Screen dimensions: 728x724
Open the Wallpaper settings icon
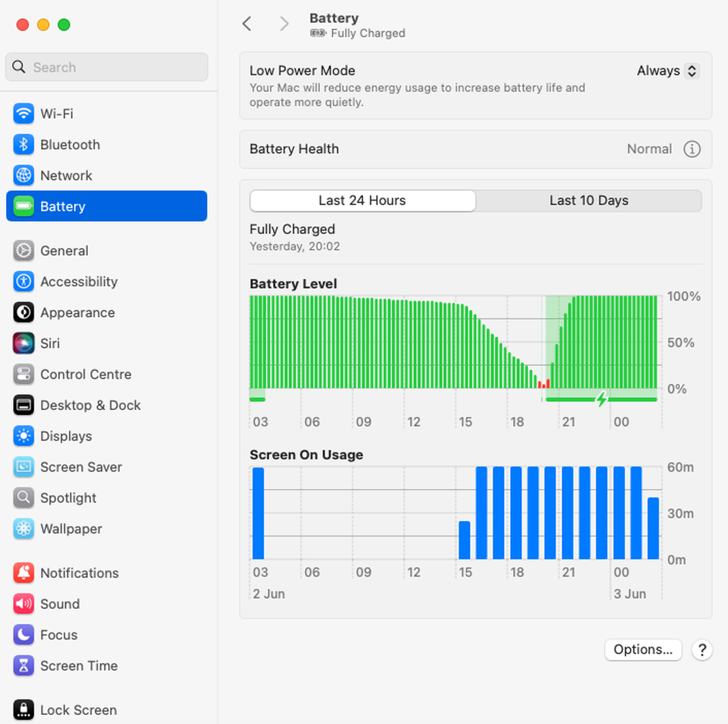coord(24,529)
